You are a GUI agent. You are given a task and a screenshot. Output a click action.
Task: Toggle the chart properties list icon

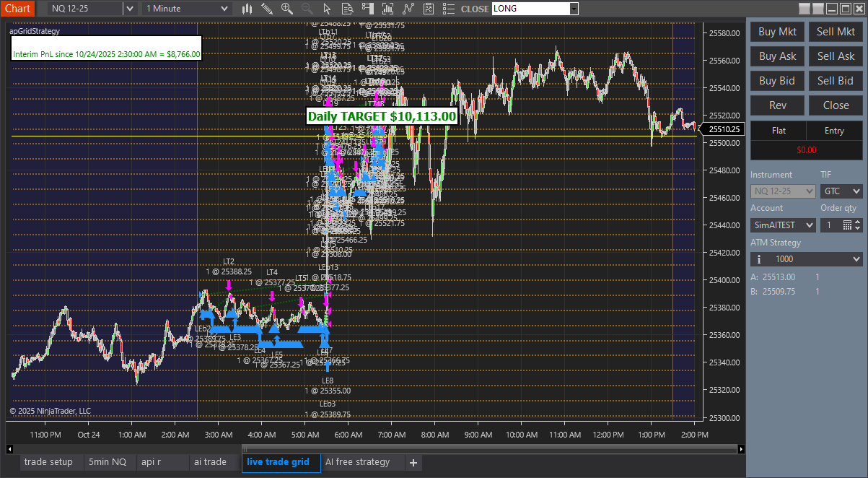[x=449, y=9]
